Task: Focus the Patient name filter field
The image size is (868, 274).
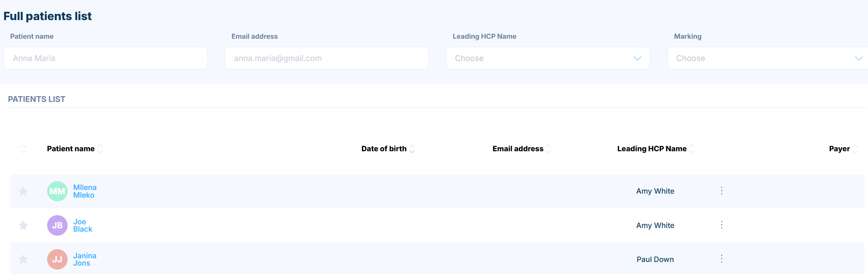Action: [106, 58]
